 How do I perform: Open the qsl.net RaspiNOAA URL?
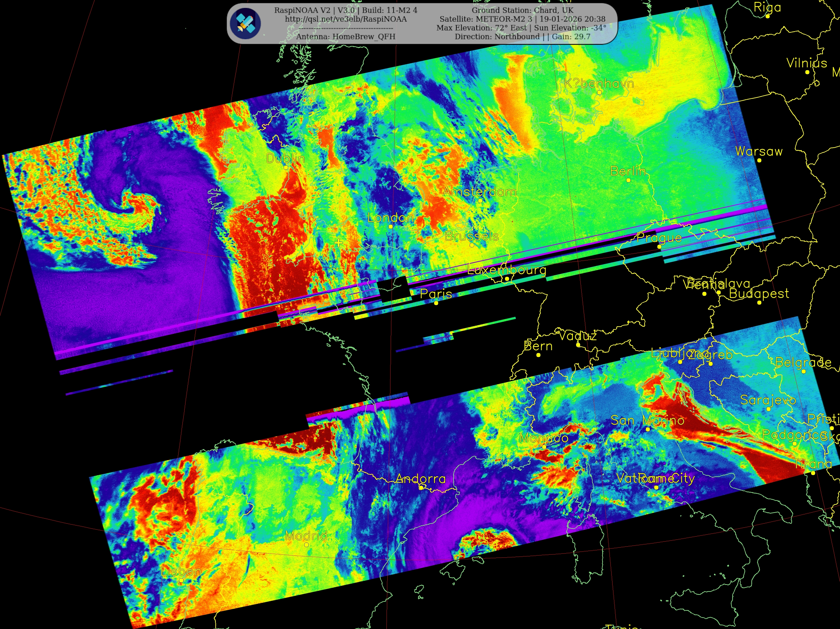pyautogui.click(x=346, y=19)
